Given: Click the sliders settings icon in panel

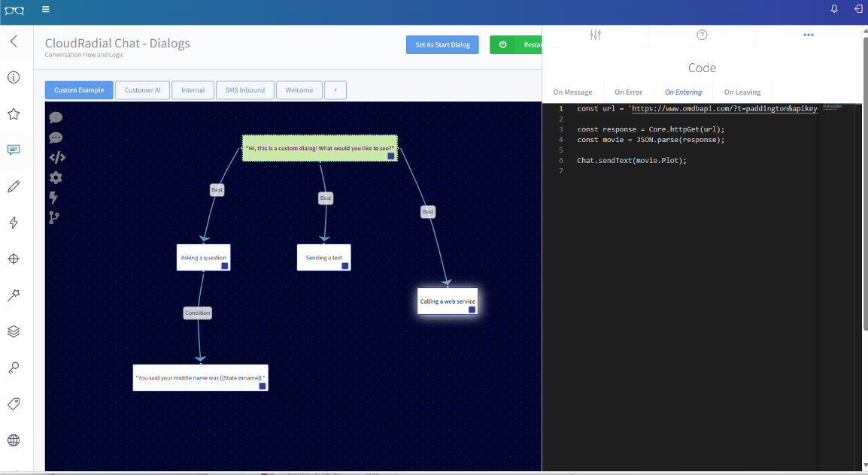Looking at the screenshot, I should point(595,35).
